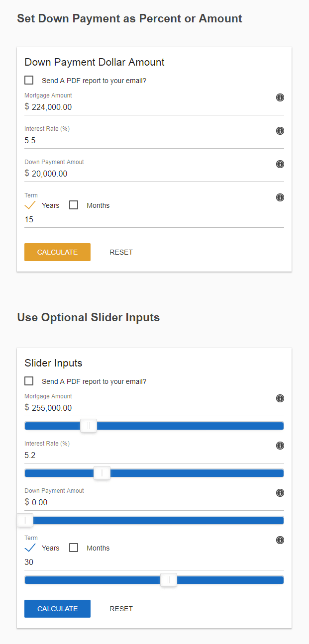The width and height of the screenshot is (309, 644).
Task: Tick PDF report checkbox in Slider Inputs
Action: coord(29,381)
